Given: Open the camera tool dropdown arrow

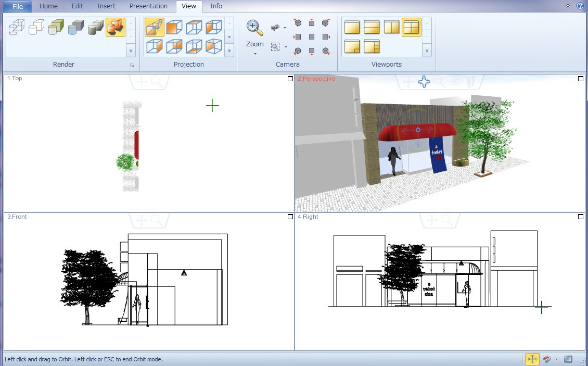Looking at the screenshot, I should 285,28.
